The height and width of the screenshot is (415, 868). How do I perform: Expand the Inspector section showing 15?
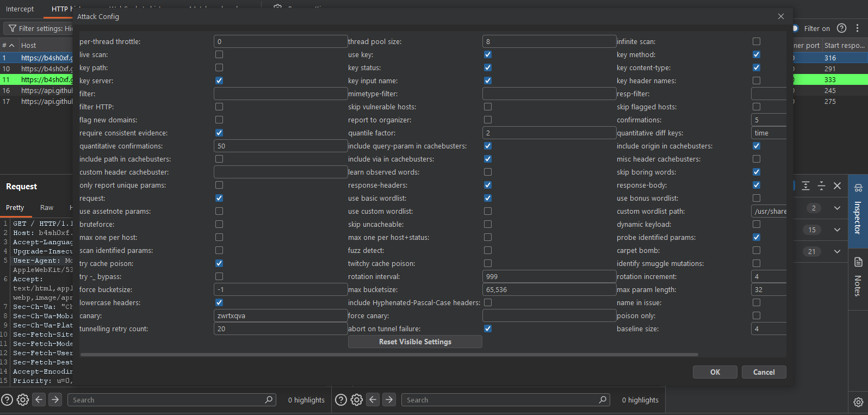pos(838,230)
